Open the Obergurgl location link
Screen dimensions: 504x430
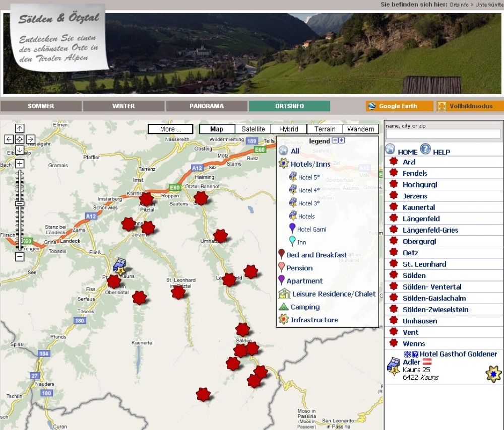click(419, 242)
